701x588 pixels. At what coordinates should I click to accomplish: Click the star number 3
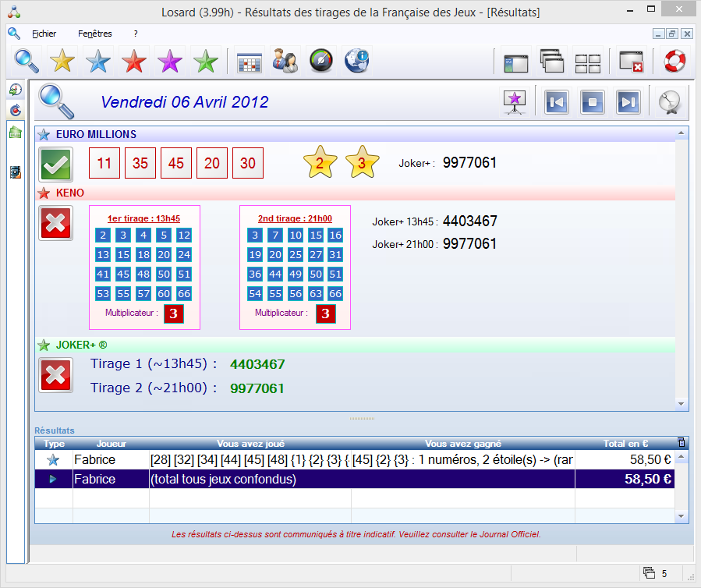coord(362,162)
